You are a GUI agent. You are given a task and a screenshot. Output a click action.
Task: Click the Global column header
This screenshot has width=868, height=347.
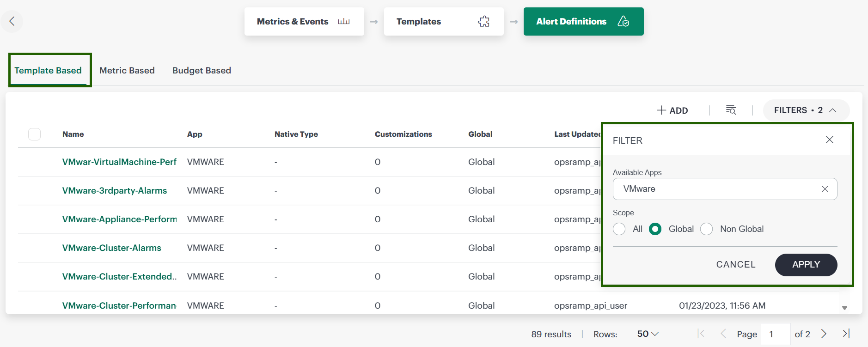click(x=480, y=134)
